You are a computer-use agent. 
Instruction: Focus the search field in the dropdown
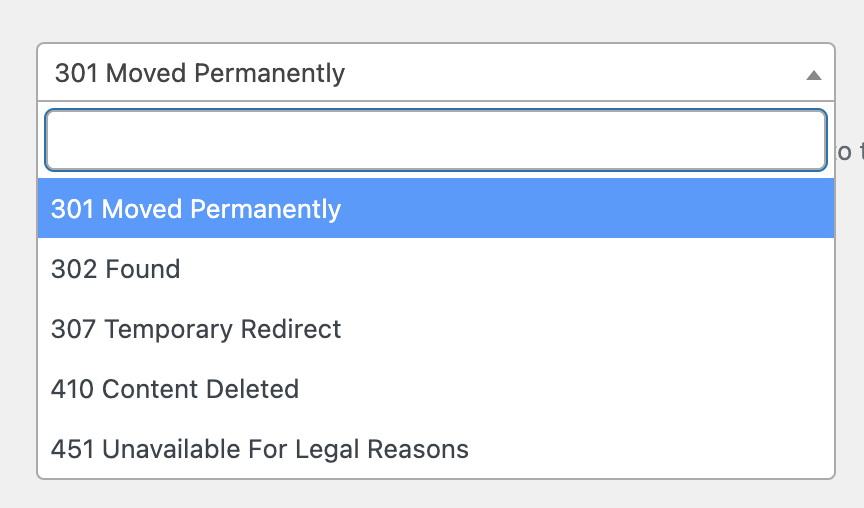pyautogui.click(x=435, y=140)
